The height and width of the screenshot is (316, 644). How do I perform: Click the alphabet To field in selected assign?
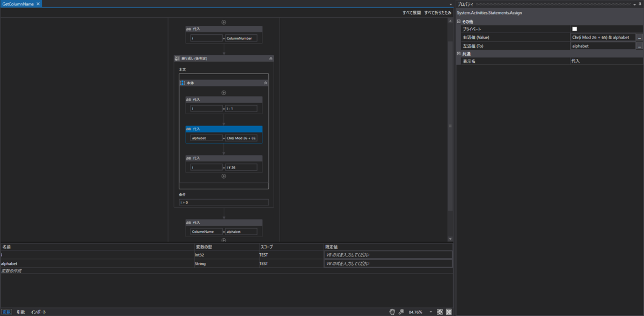click(206, 138)
